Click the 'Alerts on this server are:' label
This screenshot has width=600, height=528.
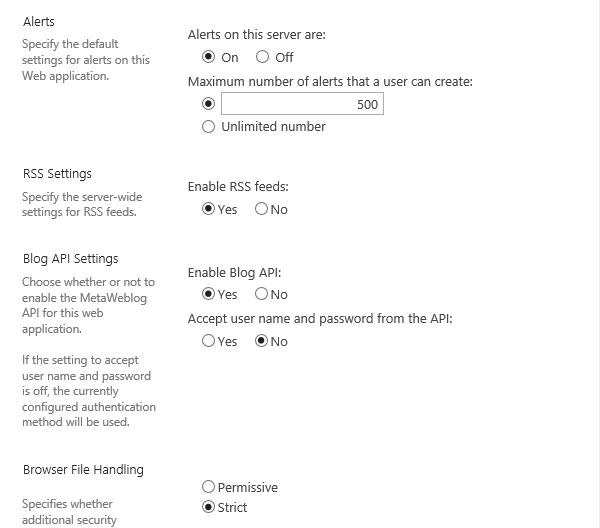(x=257, y=35)
